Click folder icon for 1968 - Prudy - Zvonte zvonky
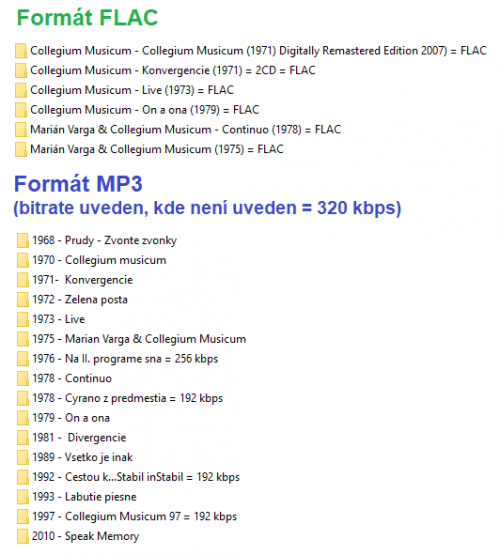The height and width of the screenshot is (555, 500). [23, 240]
